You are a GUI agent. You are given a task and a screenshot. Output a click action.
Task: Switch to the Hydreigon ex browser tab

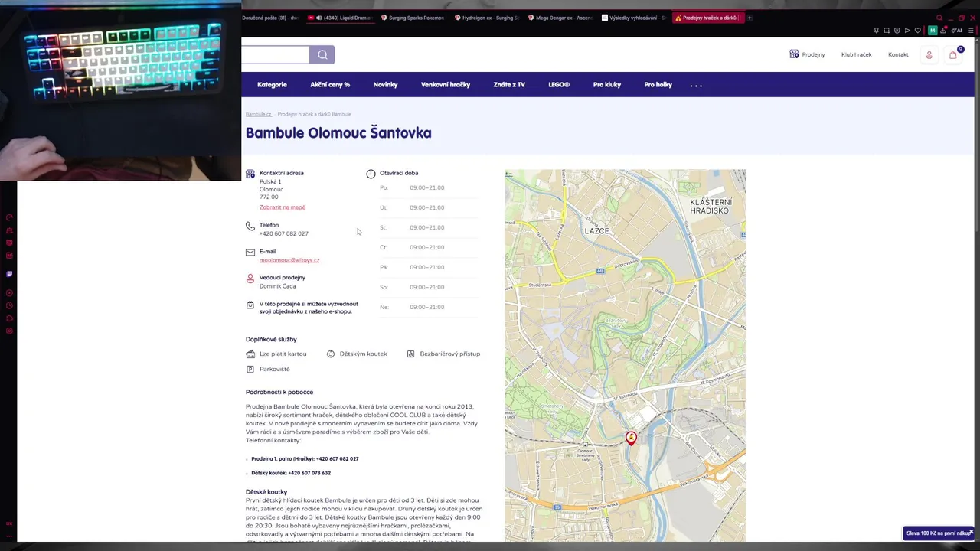click(x=486, y=18)
